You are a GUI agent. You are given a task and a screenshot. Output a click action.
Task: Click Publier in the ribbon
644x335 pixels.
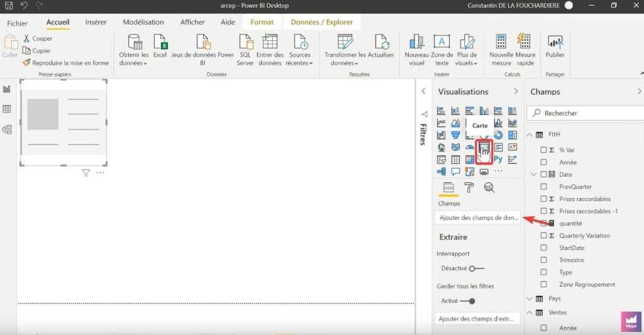click(555, 47)
